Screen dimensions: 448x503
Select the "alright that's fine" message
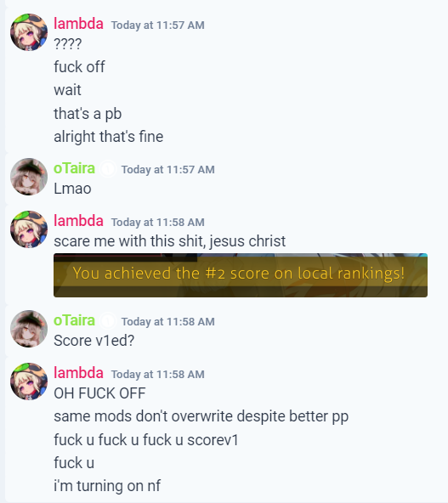point(109,137)
